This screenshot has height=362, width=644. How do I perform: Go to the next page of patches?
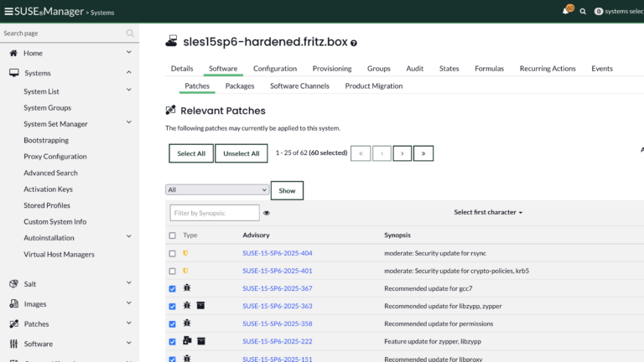(402, 153)
